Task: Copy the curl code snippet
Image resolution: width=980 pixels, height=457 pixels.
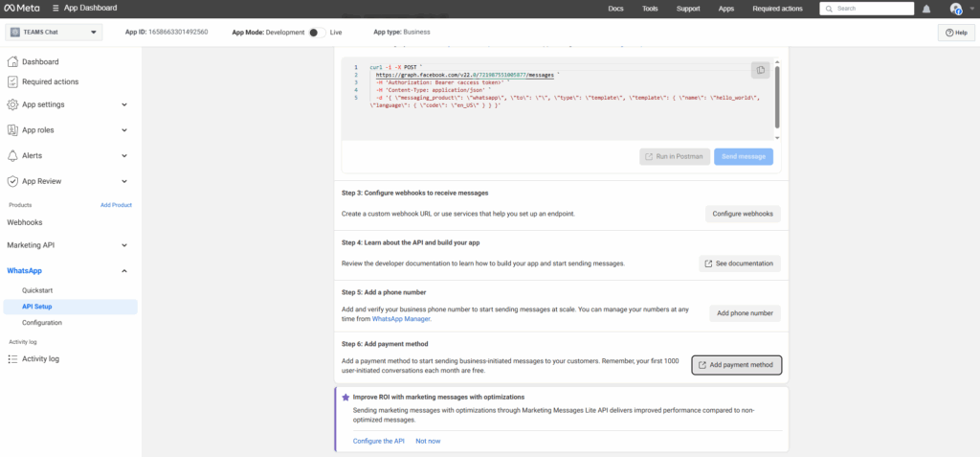Action: (760, 70)
